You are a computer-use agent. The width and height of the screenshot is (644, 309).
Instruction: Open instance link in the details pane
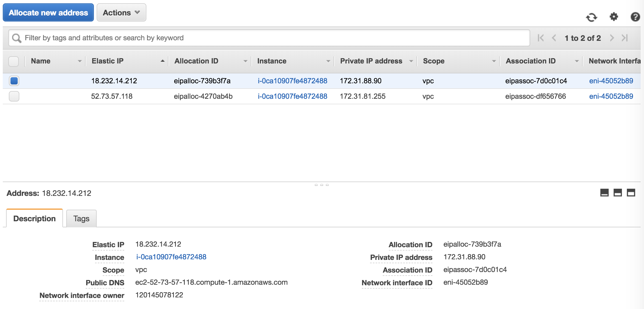coord(171,257)
